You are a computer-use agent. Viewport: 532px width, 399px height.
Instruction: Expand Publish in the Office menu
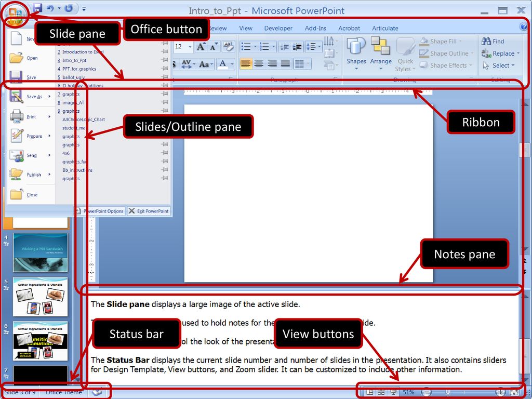pos(31,175)
